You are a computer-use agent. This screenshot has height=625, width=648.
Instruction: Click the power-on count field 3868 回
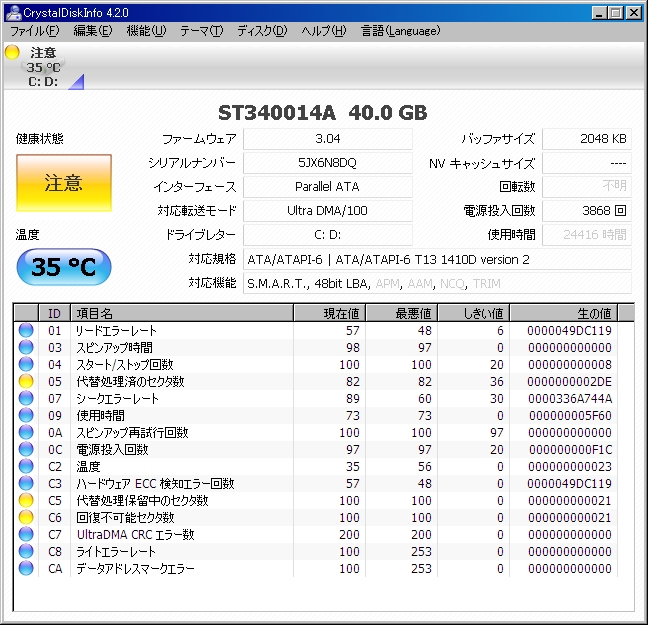click(587, 211)
